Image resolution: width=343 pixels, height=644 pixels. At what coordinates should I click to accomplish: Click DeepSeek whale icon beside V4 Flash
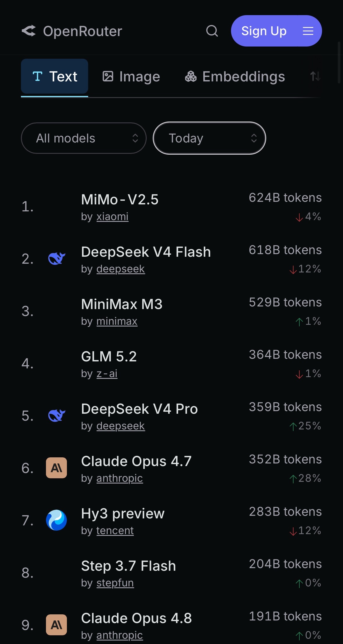pyautogui.click(x=56, y=258)
